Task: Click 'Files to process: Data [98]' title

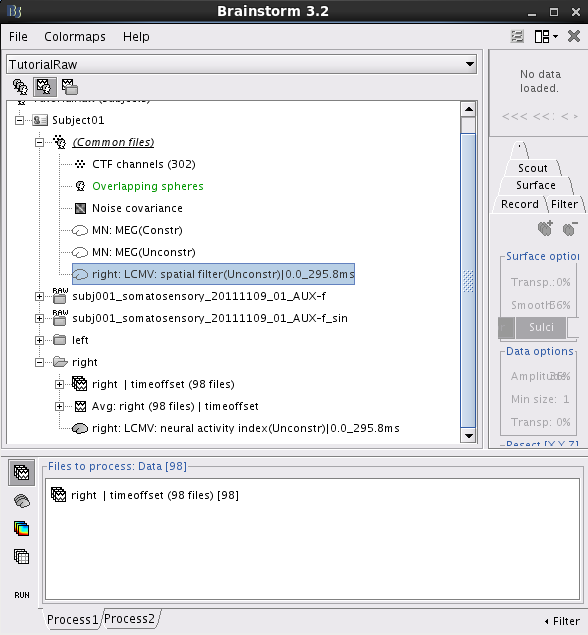Action: pyautogui.click(x=117, y=467)
